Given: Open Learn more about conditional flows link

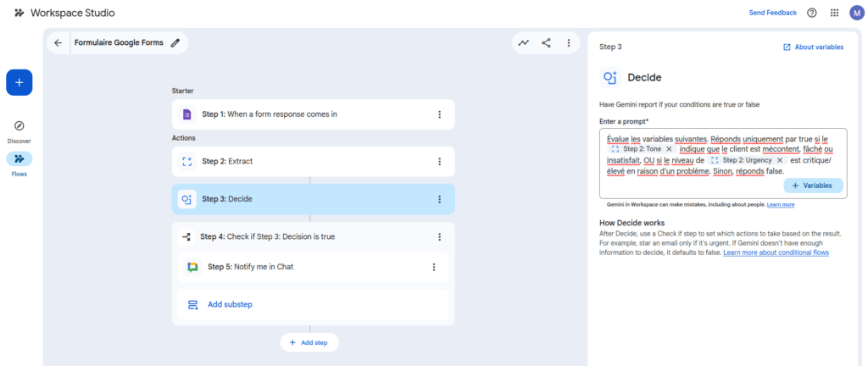Looking at the screenshot, I should (x=776, y=252).
